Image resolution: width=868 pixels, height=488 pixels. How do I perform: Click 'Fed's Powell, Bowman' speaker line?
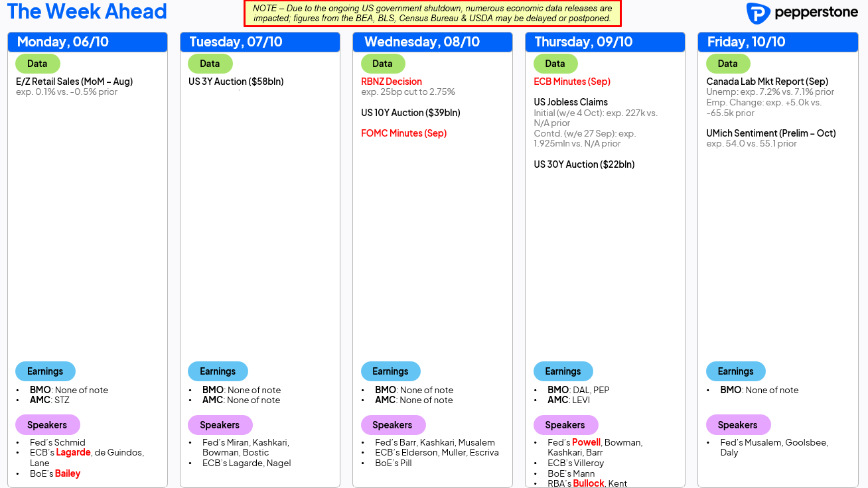(595, 443)
